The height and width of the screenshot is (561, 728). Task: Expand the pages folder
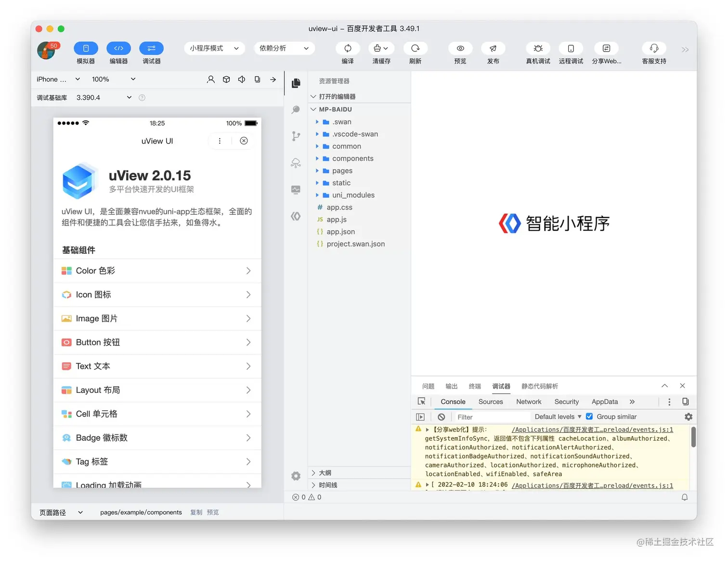[359, 170]
